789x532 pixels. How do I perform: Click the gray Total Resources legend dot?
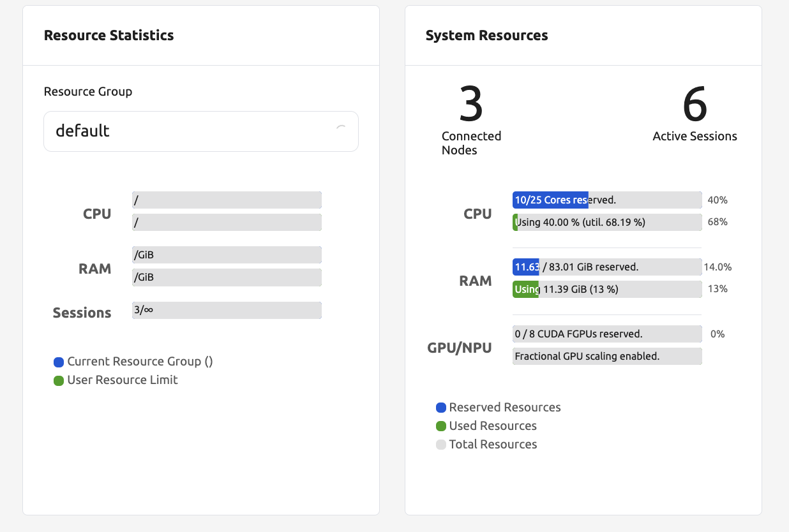coord(440,445)
